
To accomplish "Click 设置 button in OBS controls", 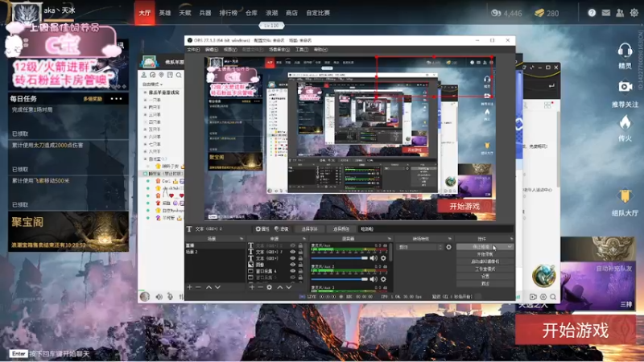I will [x=485, y=276].
